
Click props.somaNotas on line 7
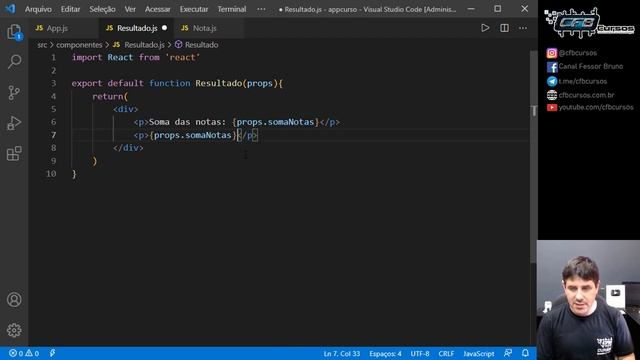pyautogui.click(x=193, y=135)
